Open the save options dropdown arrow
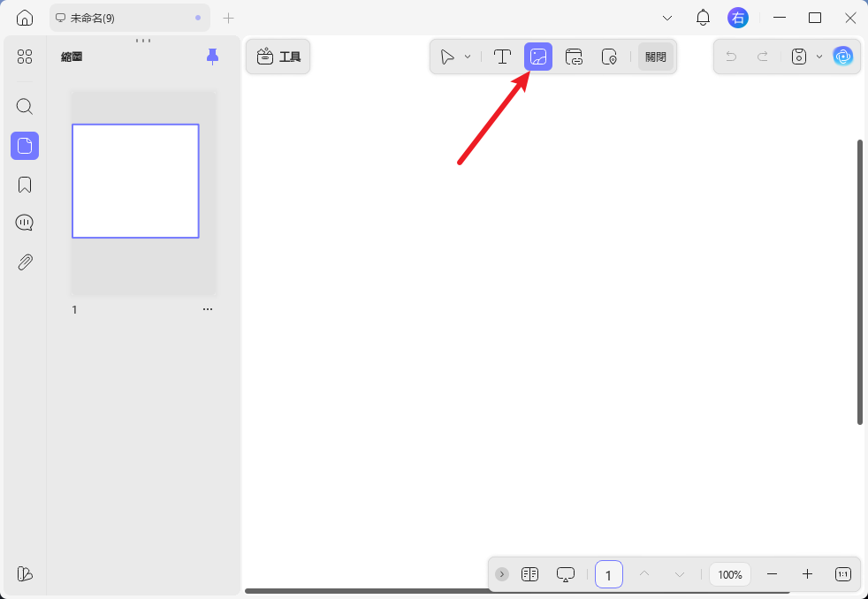Screen dimensions: 868x599 coord(819,57)
